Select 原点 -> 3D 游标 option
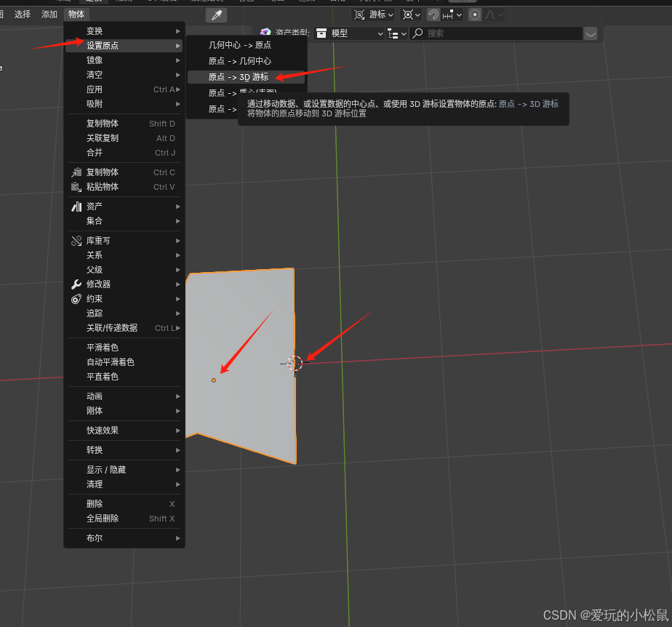The width and height of the screenshot is (672, 627). [x=247, y=77]
